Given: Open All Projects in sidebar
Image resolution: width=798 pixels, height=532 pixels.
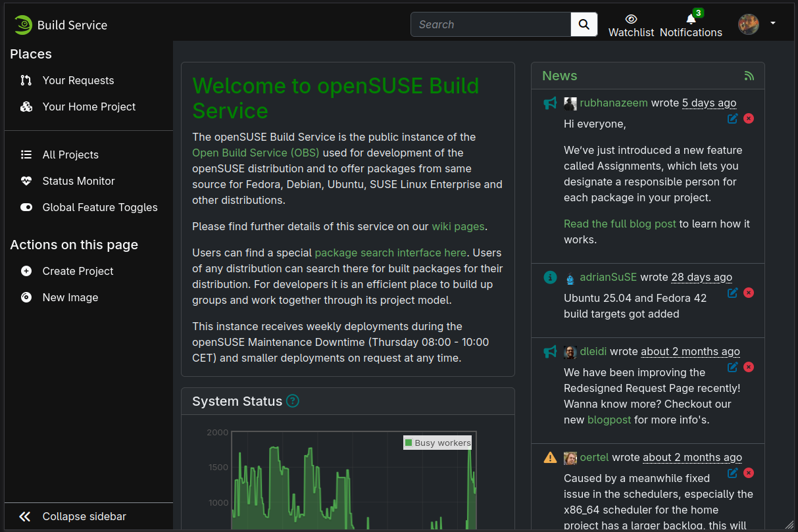Looking at the screenshot, I should tap(70, 155).
